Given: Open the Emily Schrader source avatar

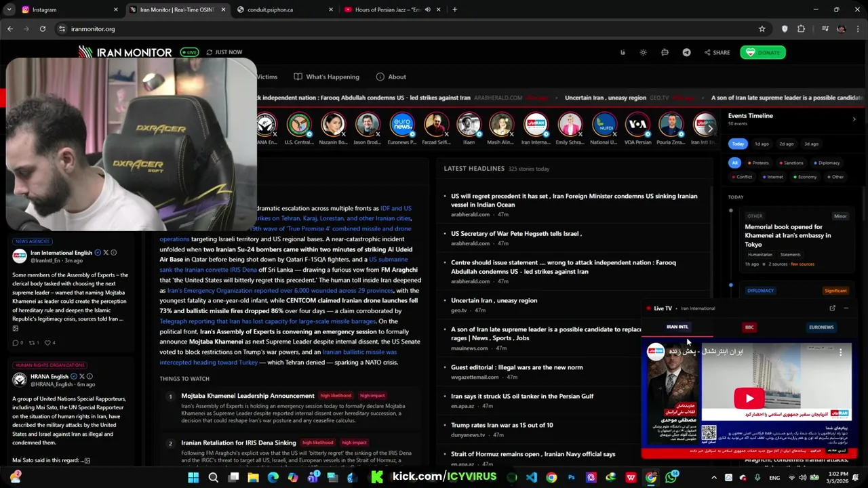Looking at the screenshot, I should (570, 125).
